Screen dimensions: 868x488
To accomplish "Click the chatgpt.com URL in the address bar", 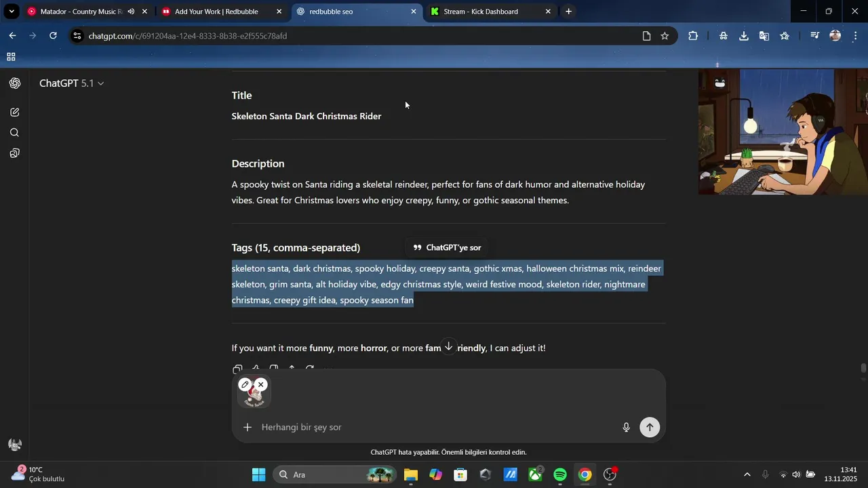I will click(188, 36).
